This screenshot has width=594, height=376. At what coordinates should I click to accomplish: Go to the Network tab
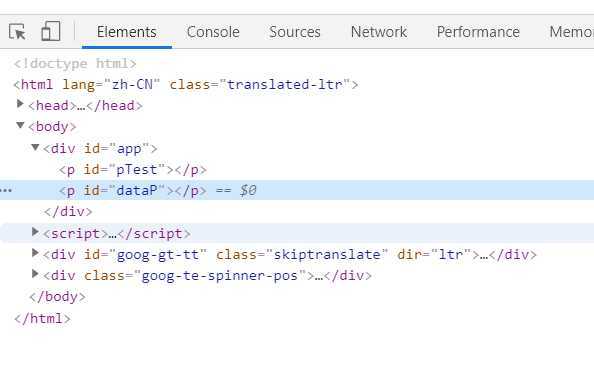coord(379,32)
